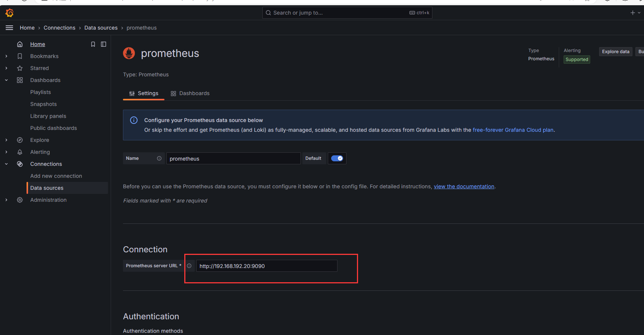
Task: Collapse the Dashboards section chevron
Action: pyautogui.click(x=6, y=80)
